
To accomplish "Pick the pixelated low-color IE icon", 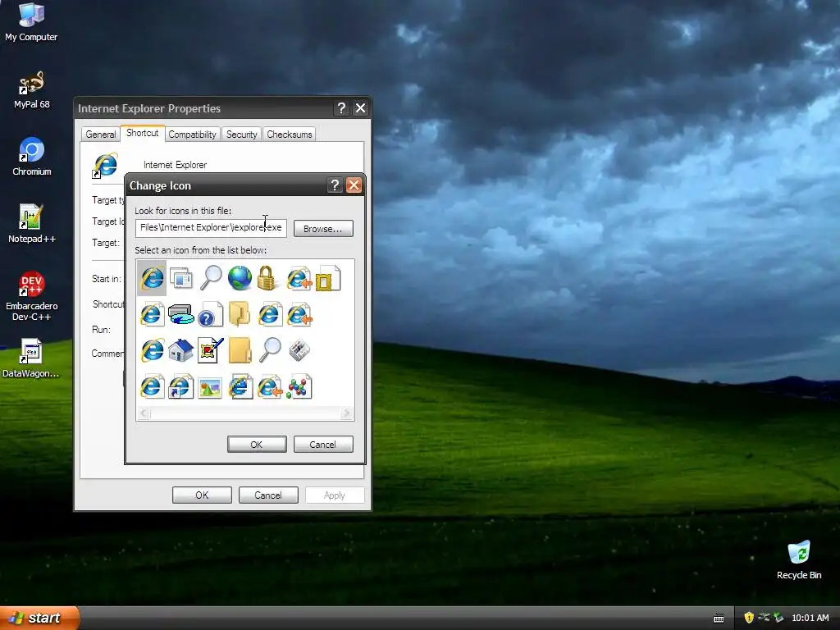I will click(x=240, y=386).
